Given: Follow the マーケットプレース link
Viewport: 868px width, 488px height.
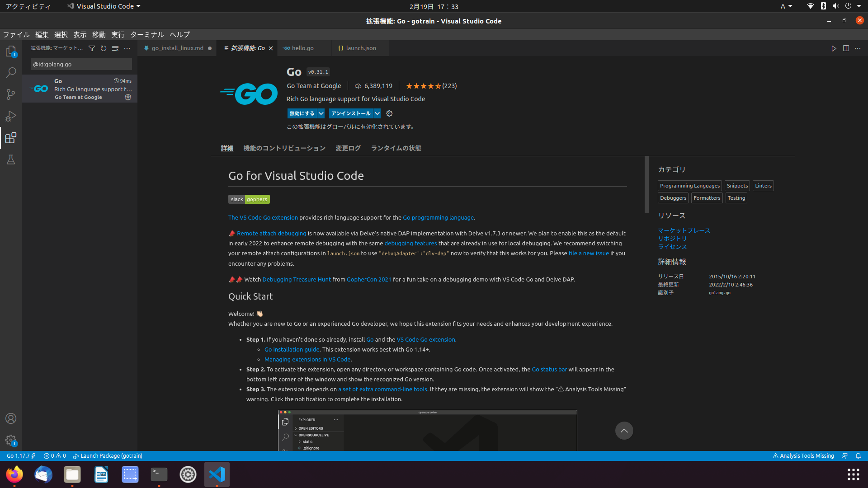Looking at the screenshot, I should pyautogui.click(x=684, y=230).
